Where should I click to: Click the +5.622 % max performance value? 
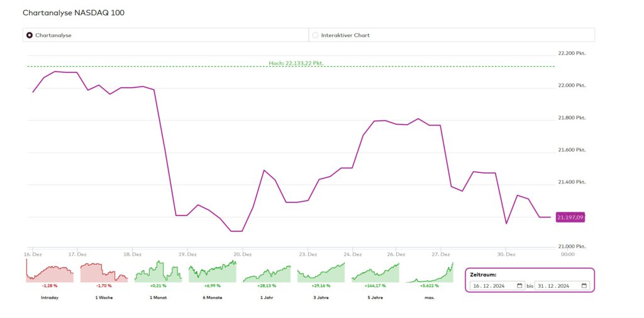point(429,285)
